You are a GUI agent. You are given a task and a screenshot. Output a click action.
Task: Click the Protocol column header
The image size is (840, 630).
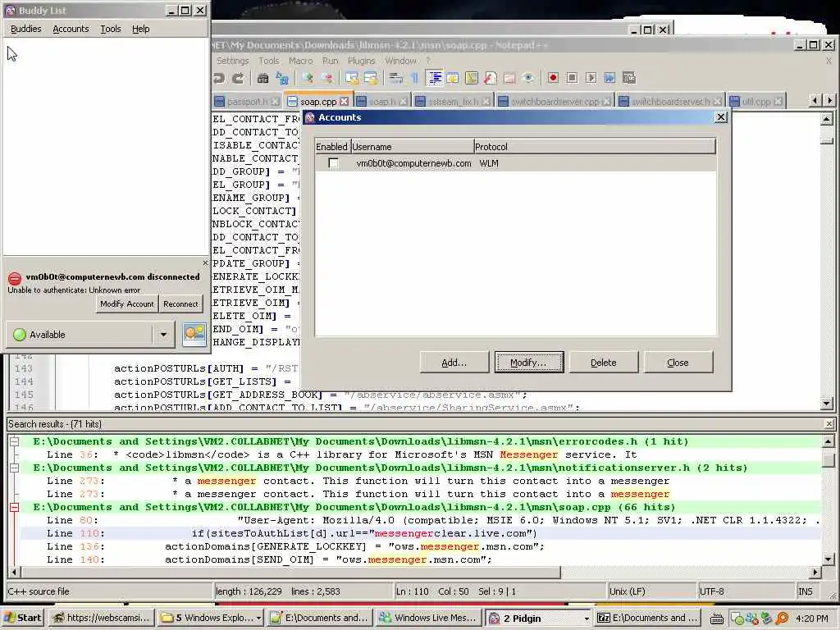(595, 147)
